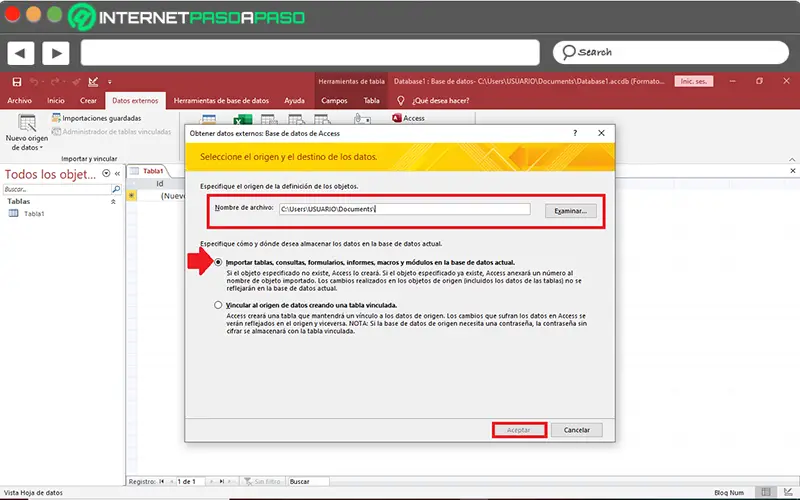This screenshot has height=500, width=800.
Task: Click the lightbulb ¿Qué desea hacer? icon
Action: tap(401, 101)
